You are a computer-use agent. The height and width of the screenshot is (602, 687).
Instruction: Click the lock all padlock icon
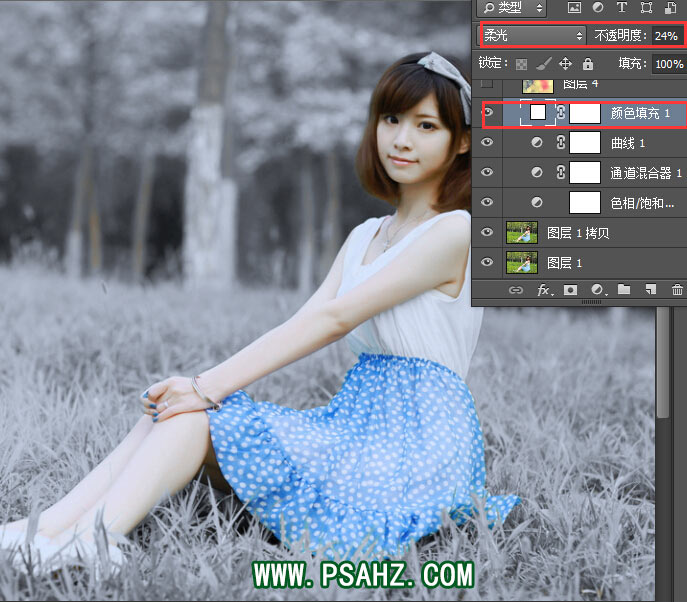(588, 63)
